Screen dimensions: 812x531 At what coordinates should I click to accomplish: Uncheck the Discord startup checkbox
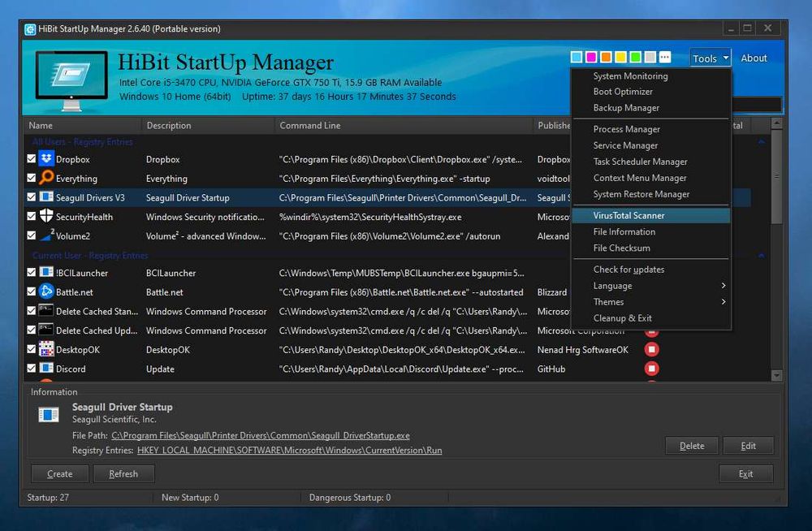(x=31, y=369)
